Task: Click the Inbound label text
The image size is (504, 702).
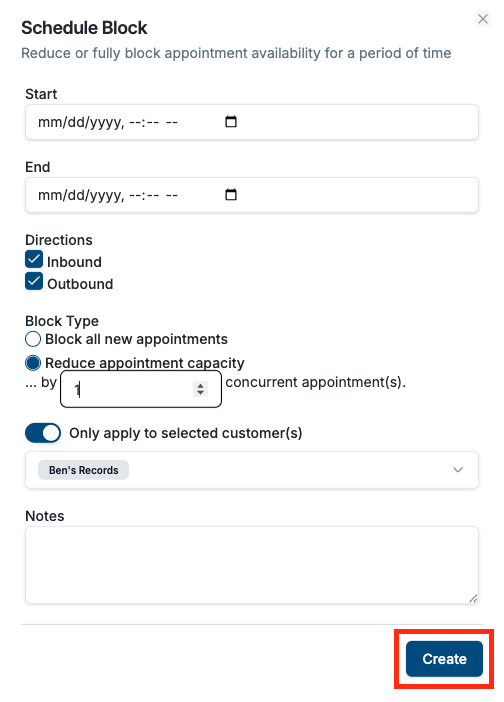Action: coord(74,262)
